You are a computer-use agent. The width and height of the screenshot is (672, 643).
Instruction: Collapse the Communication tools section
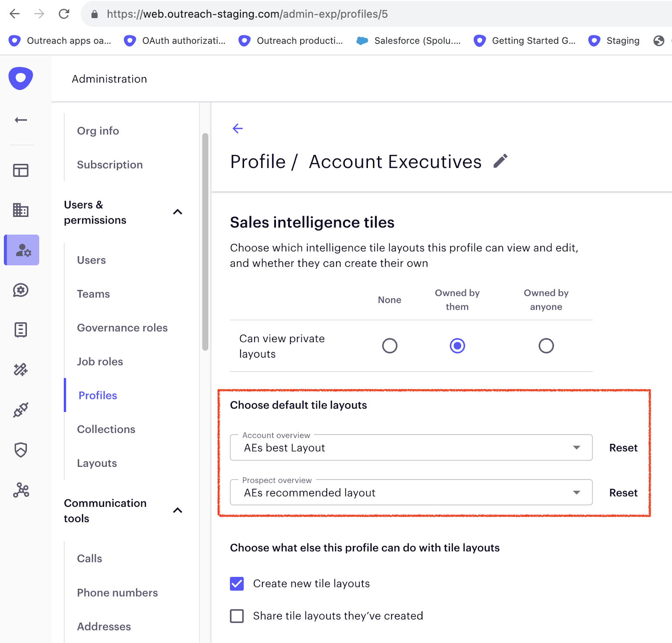[178, 510]
